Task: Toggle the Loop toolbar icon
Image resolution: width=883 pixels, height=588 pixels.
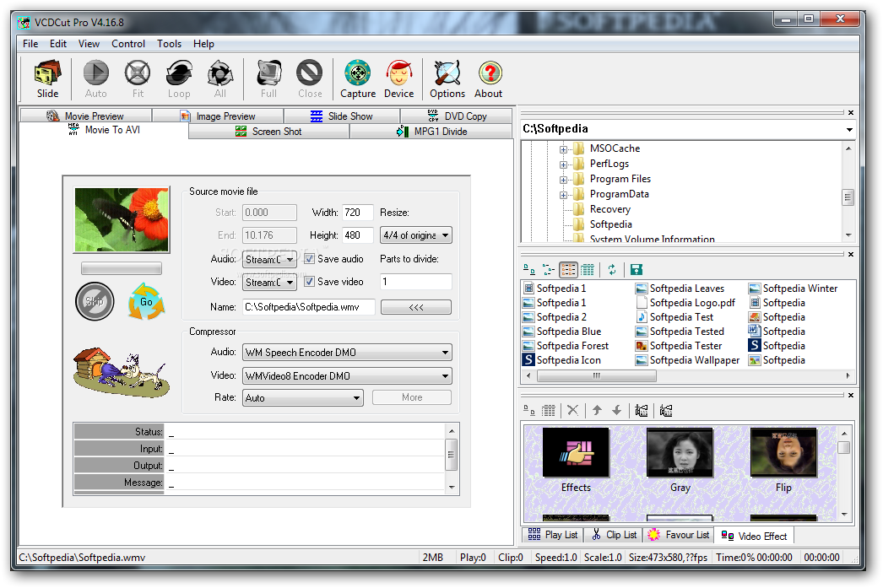Action: click(x=179, y=78)
